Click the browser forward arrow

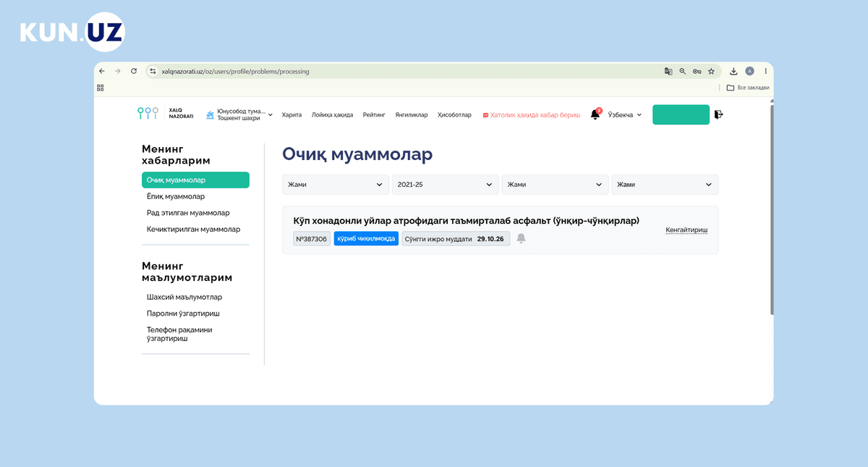(x=118, y=71)
